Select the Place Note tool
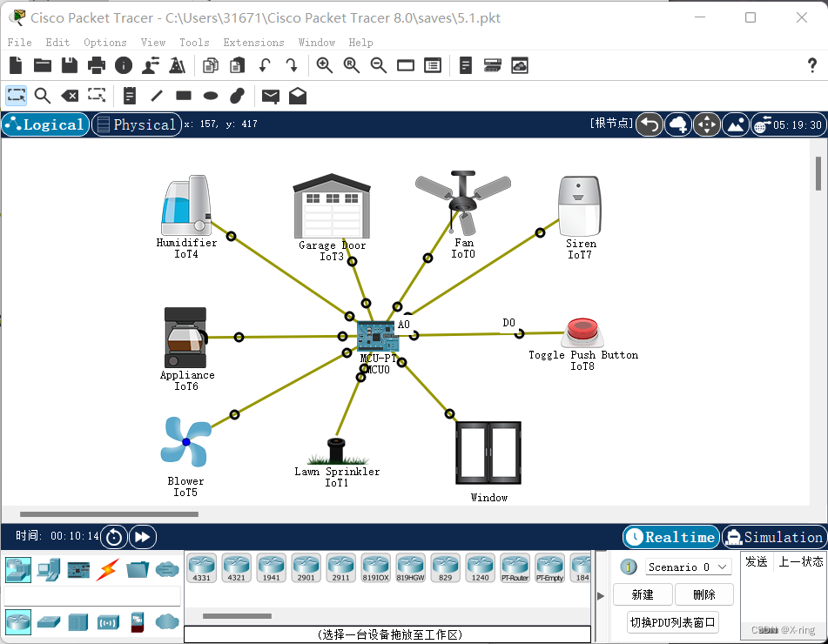 click(130, 96)
